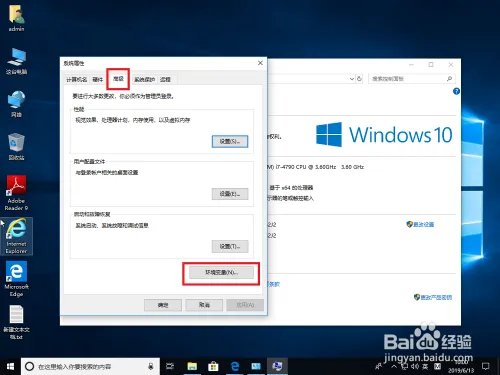
Task: Click the Environment Variables button
Action: (221, 272)
